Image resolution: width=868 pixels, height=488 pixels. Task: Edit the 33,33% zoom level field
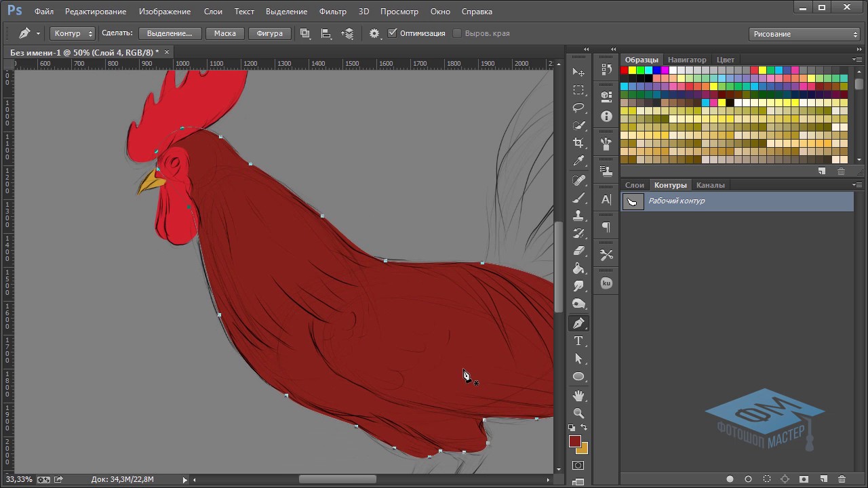(x=18, y=479)
